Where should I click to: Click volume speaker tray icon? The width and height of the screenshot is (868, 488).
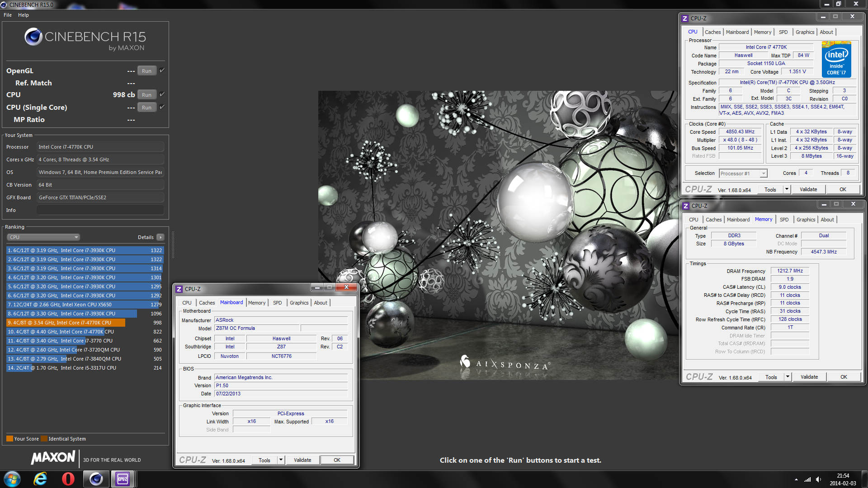click(x=819, y=479)
